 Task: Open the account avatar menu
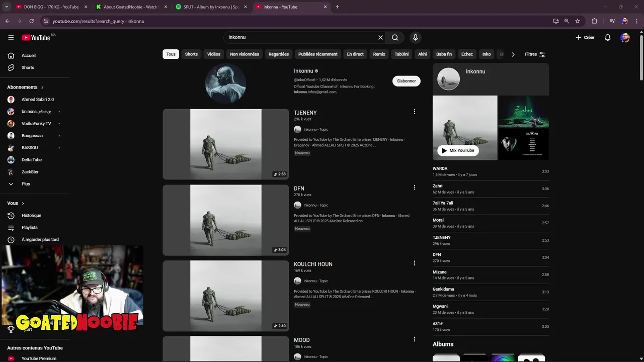coord(625,38)
